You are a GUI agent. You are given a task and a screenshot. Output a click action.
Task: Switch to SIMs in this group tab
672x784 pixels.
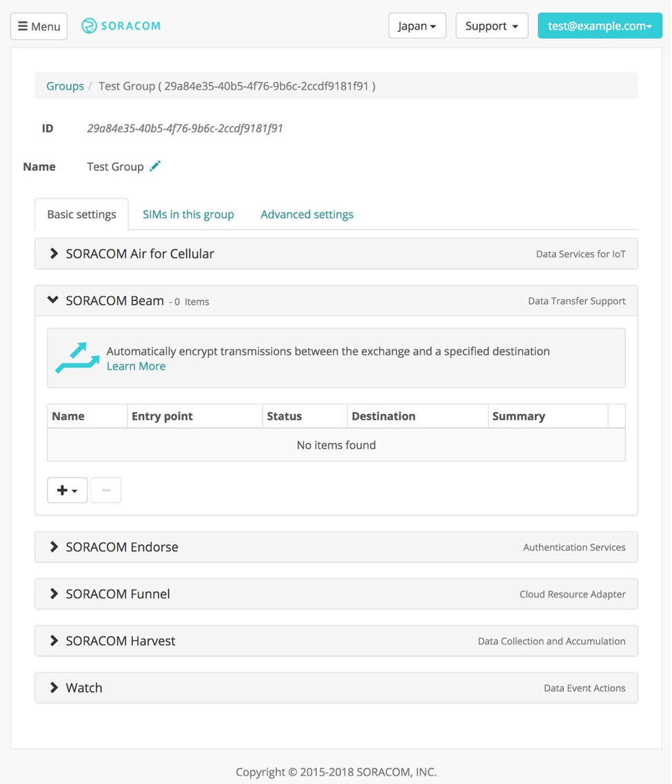click(188, 214)
